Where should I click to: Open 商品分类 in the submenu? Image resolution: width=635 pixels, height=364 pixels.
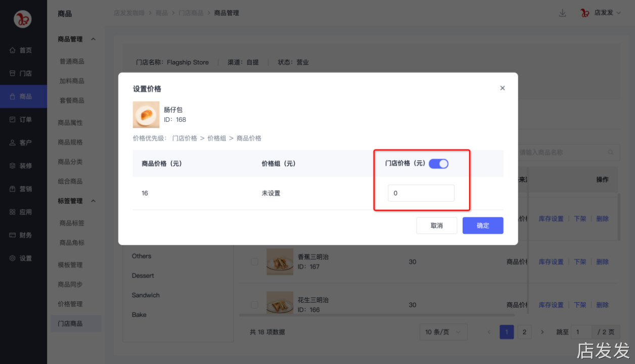70,162
